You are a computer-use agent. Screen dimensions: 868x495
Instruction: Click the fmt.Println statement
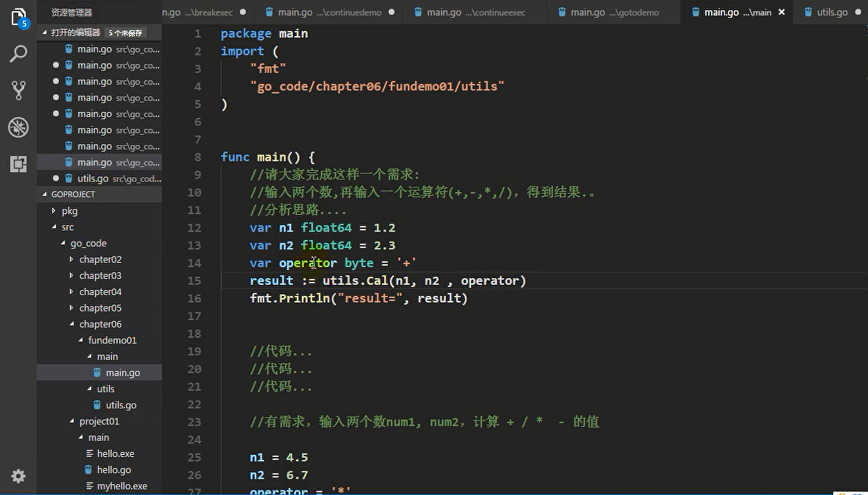pos(358,298)
